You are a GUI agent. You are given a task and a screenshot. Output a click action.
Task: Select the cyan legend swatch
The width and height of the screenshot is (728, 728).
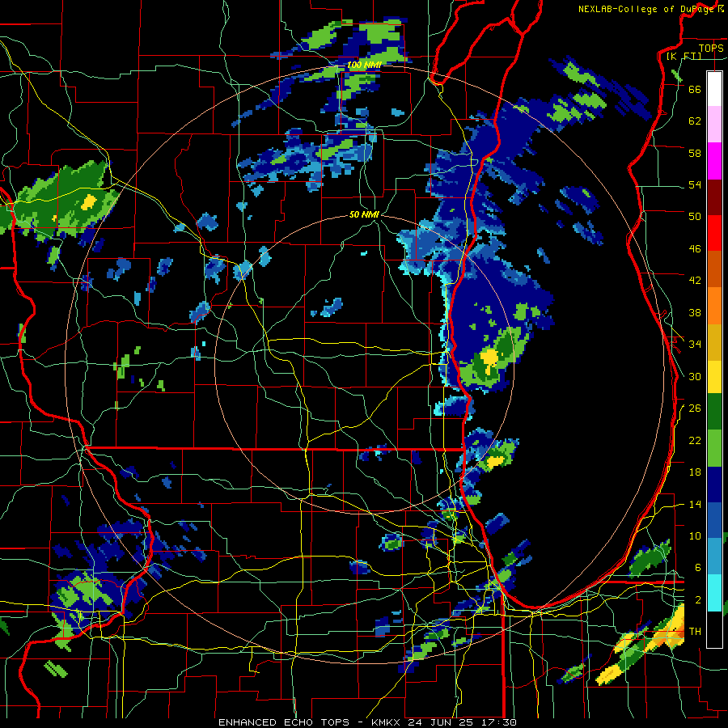click(x=714, y=593)
